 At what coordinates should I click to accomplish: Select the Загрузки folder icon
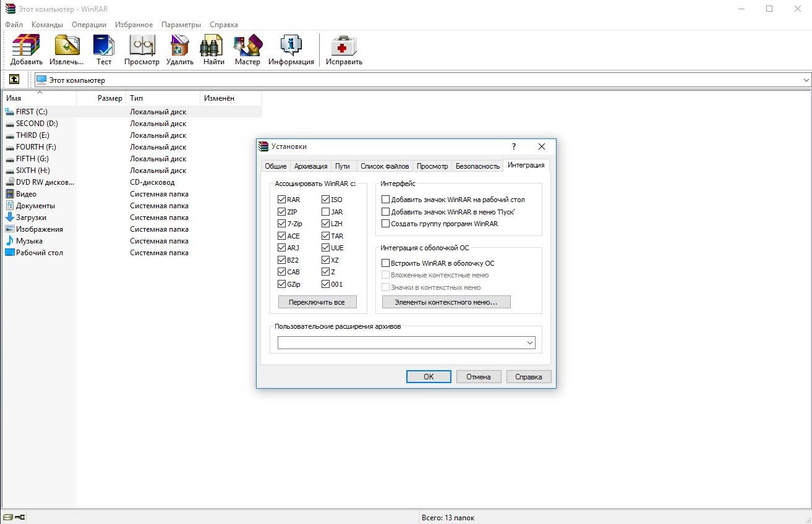coord(9,218)
